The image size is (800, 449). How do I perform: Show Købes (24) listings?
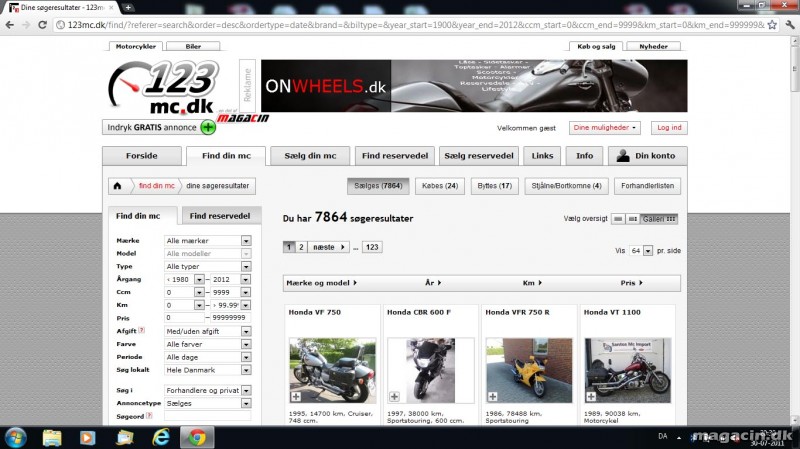440,186
